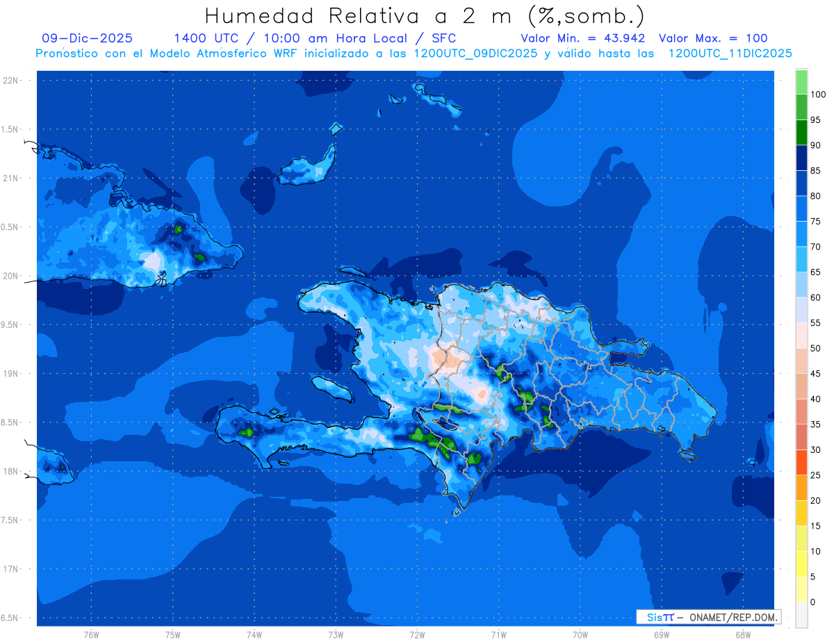834x644 pixels.
Task: Pick the light pink swatch between 50 and 55
Action: 801,336
